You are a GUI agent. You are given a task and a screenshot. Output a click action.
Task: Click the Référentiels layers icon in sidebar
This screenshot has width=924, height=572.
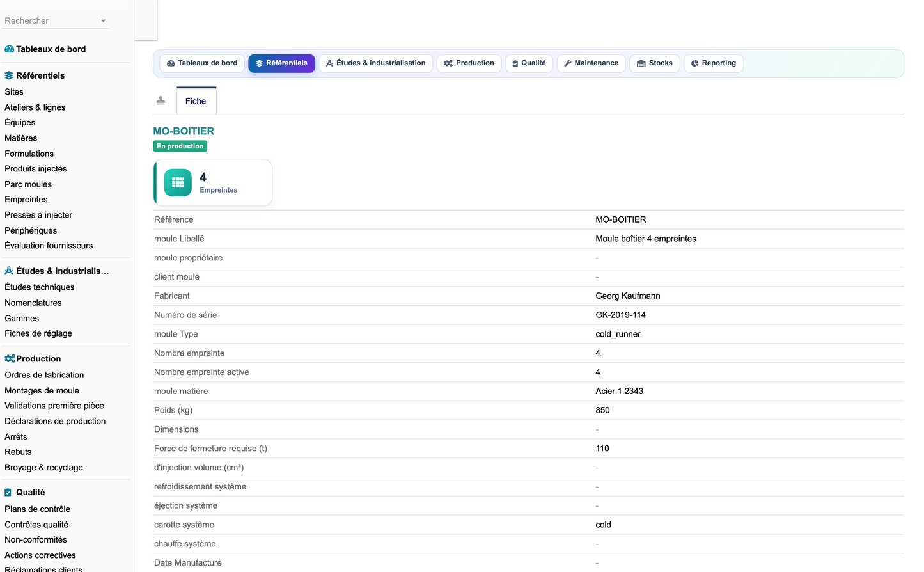(x=9, y=75)
